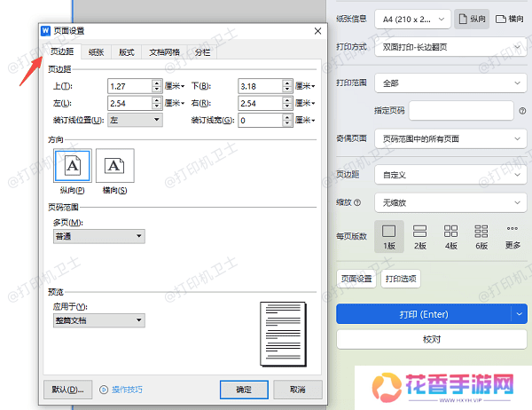Click the 装订线宽 gutter width field
The image size is (532, 410).
click(260, 120)
